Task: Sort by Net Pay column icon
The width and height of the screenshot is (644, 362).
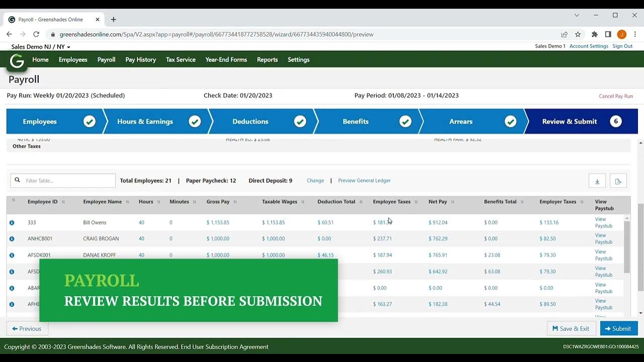Action: point(452,202)
